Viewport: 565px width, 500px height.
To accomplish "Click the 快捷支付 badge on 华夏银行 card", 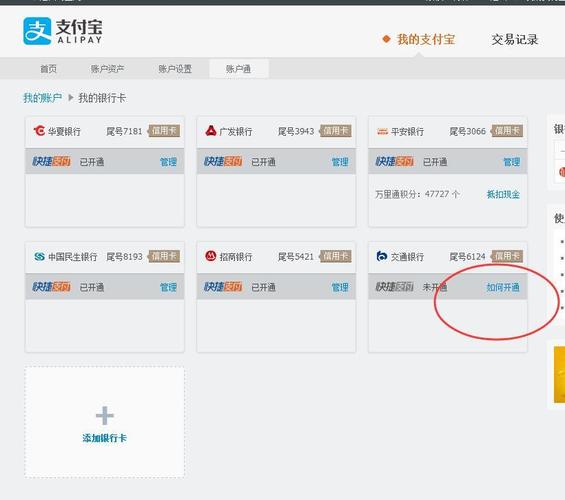I will point(52,161).
